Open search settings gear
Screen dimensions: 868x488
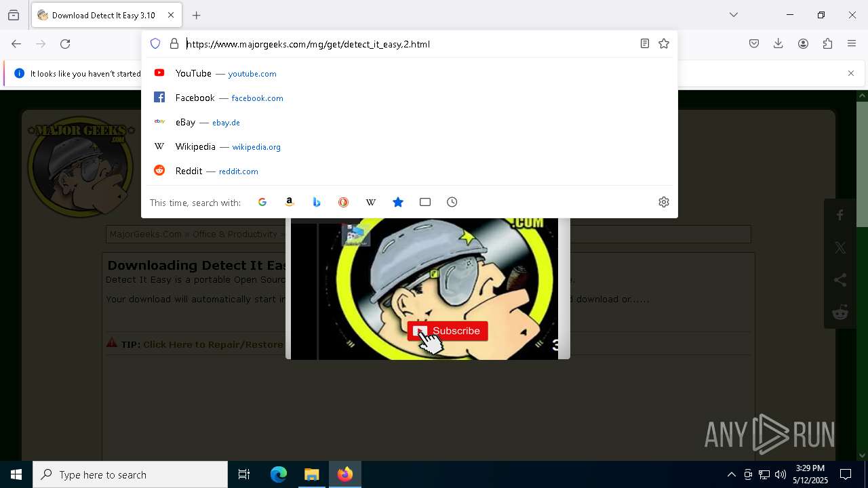[664, 202]
